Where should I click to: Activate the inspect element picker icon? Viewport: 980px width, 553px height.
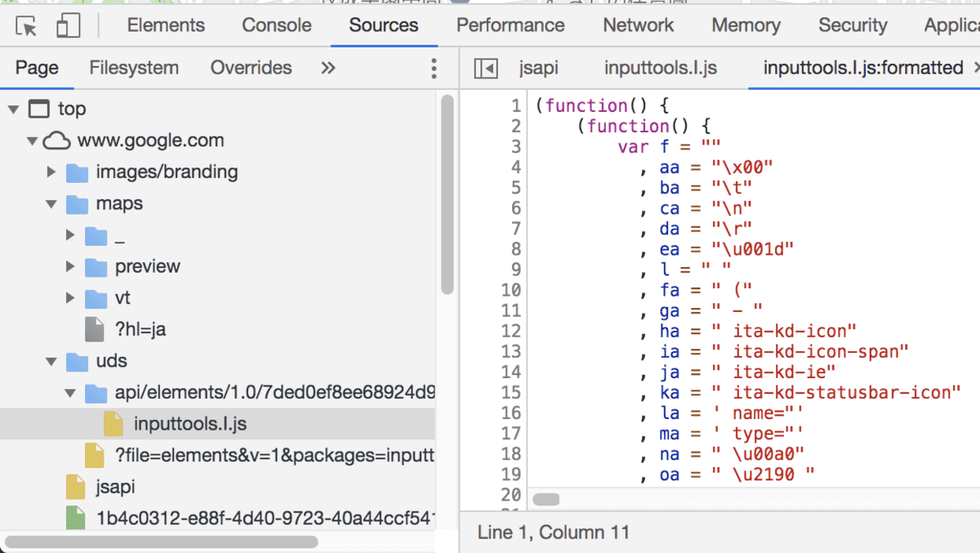point(26,26)
